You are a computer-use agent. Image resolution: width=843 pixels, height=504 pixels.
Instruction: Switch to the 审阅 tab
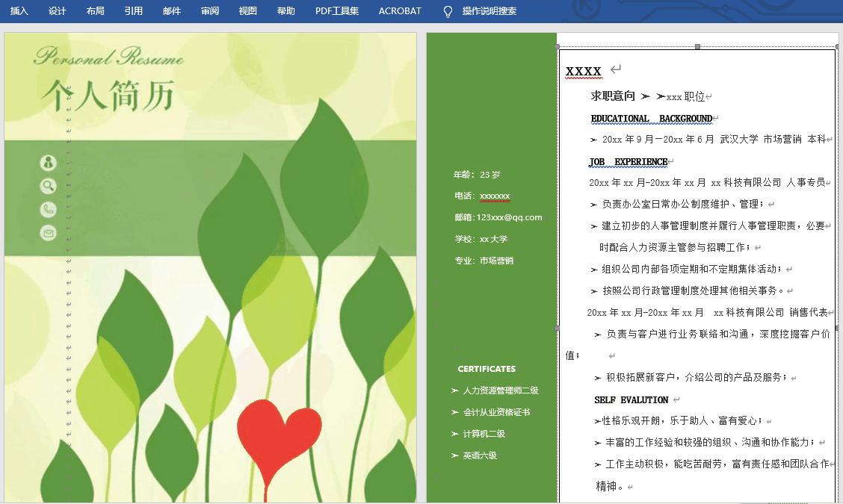[x=210, y=11]
